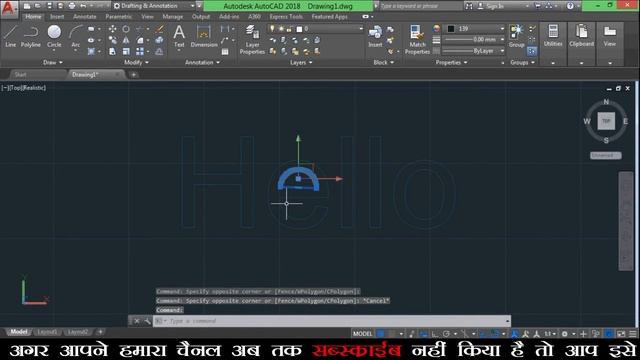Open Layer Properties manager
The width and height of the screenshot is (640, 360).
tap(252, 39)
